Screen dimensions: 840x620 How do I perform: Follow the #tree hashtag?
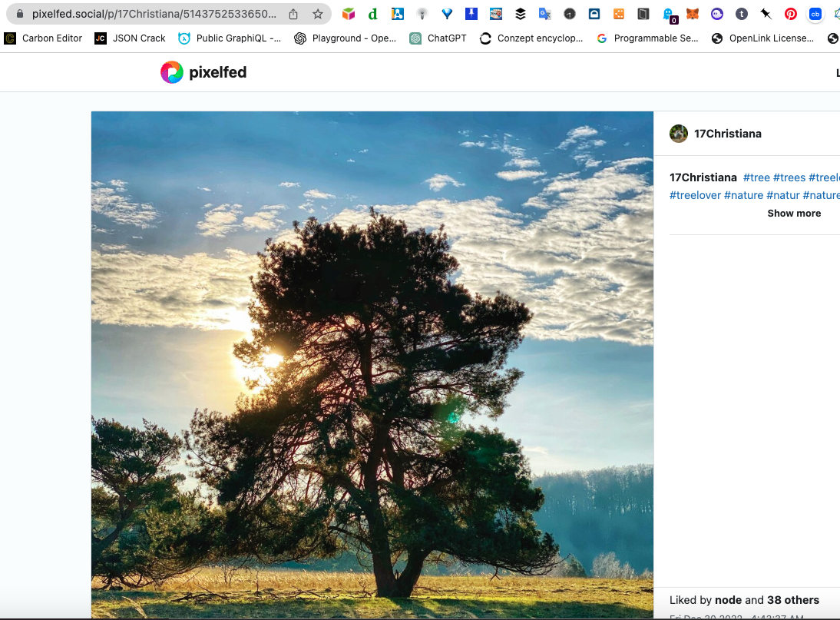756,177
